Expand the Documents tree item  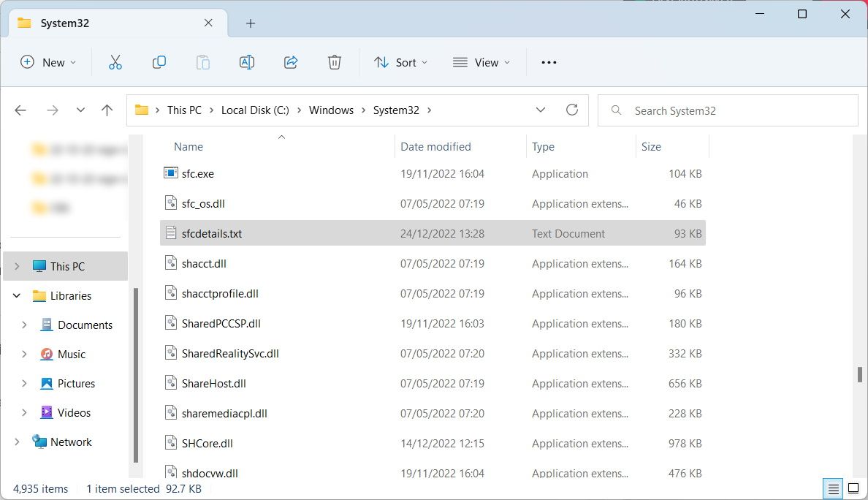click(23, 325)
